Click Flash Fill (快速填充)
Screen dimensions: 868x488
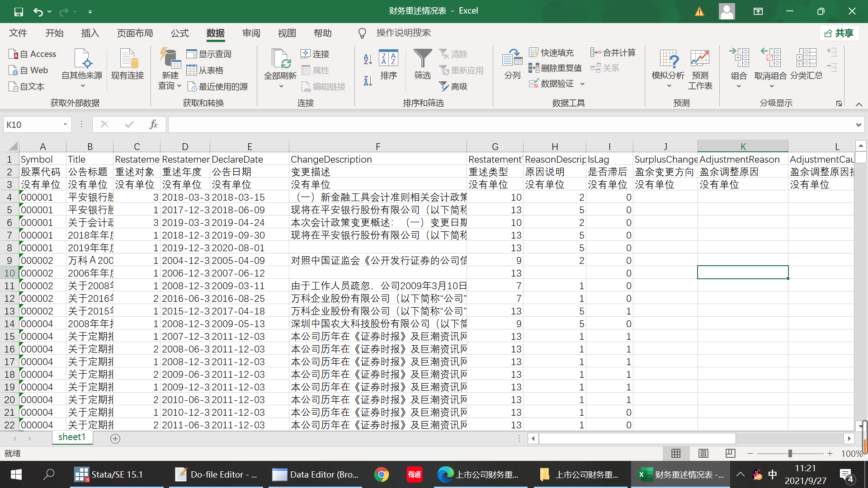click(552, 53)
